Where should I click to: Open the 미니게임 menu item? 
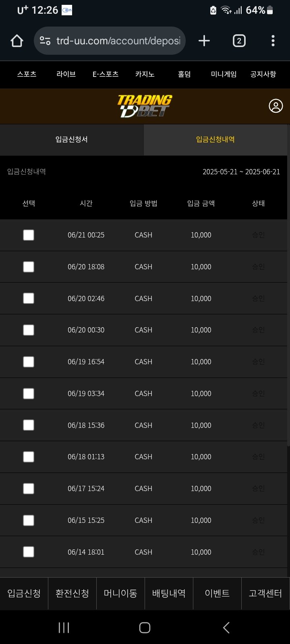pyautogui.click(x=224, y=74)
